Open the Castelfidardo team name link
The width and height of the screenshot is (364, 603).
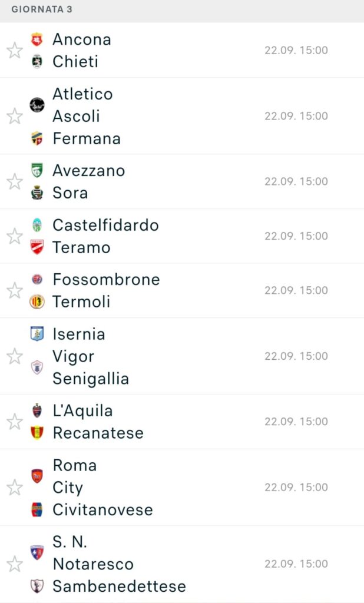(x=105, y=225)
